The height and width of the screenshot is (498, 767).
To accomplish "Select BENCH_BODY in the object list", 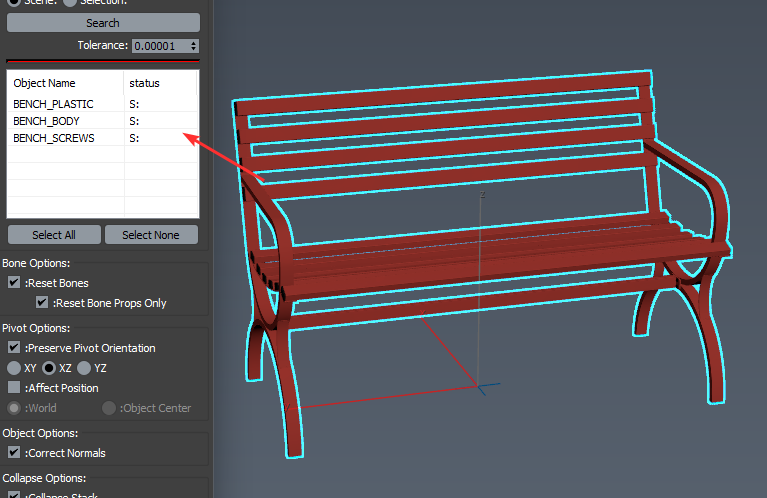I will click(46, 121).
